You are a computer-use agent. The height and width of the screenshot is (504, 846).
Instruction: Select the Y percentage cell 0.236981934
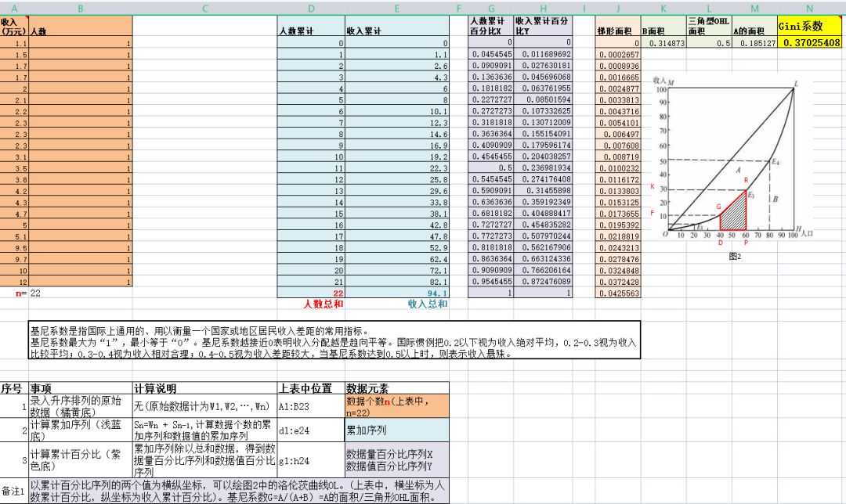click(544, 167)
